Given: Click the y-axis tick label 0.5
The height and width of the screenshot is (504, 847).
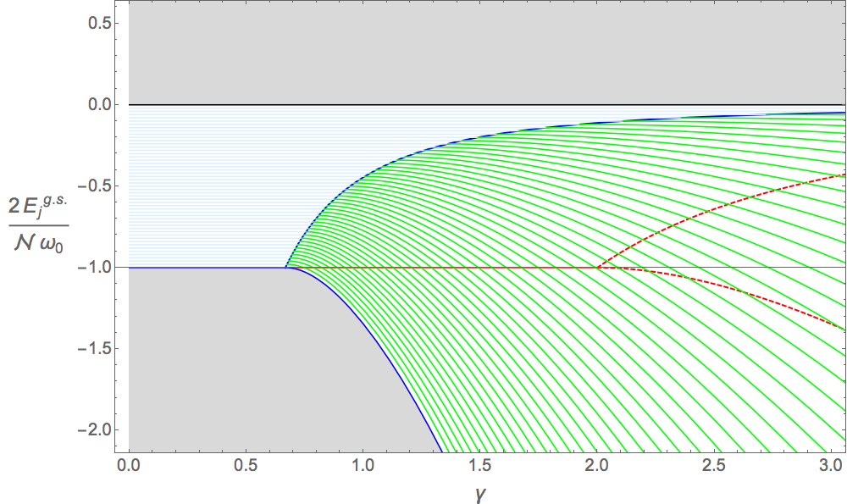Looking at the screenshot, I should click(99, 23).
